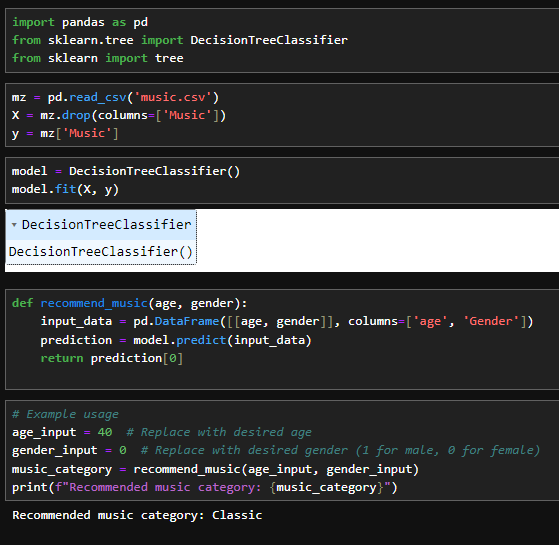Click DecisionTreeClassifier() parameters text in output
The image size is (559, 545).
tap(101, 252)
